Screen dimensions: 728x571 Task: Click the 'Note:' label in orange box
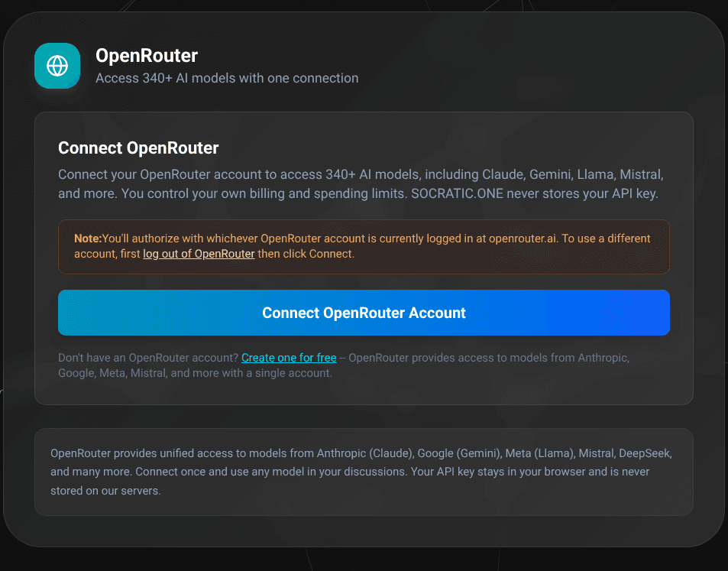pyautogui.click(x=88, y=238)
